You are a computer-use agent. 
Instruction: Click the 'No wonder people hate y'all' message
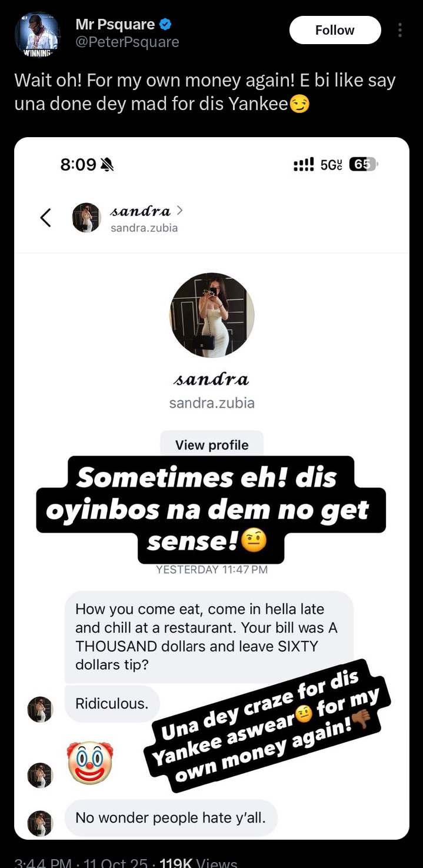click(x=171, y=818)
